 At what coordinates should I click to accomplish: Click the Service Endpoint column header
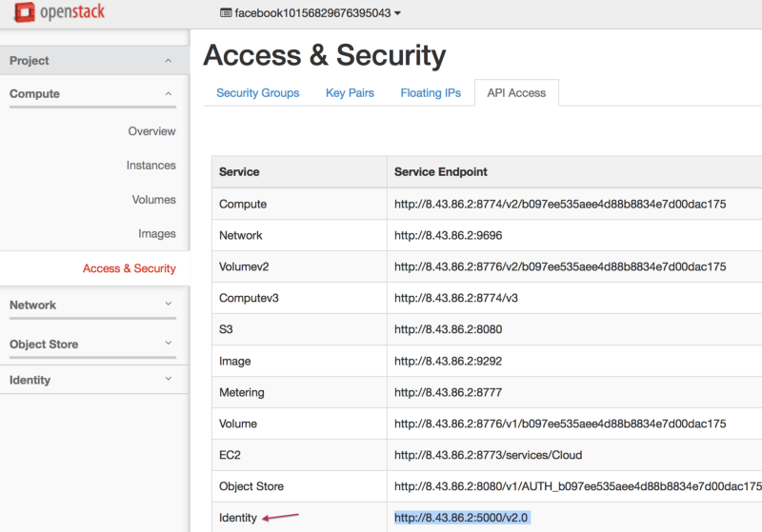(x=441, y=172)
